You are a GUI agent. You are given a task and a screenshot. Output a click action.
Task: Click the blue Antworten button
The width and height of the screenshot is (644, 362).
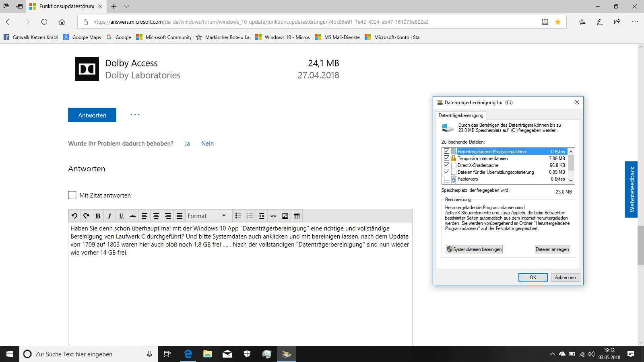tap(92, 115)
